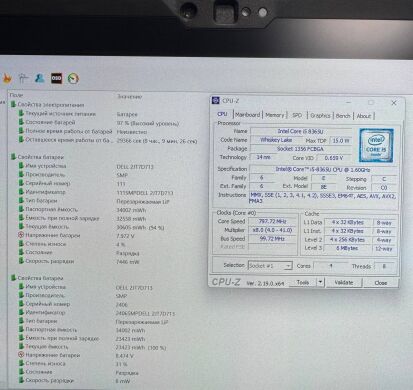Switch to the CPU tab in CPU-Z

pyautogui.click(x=222, y=114)
